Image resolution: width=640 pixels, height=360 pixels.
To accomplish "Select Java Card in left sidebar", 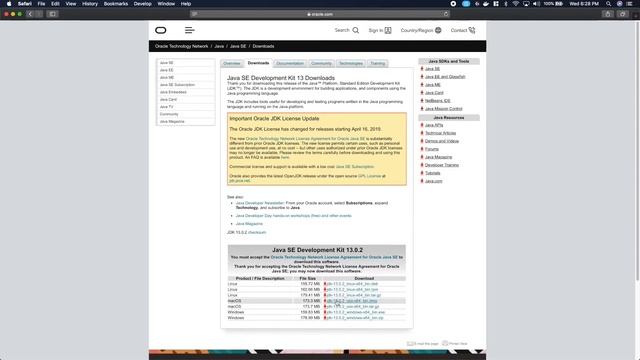I will click(168, 100).
